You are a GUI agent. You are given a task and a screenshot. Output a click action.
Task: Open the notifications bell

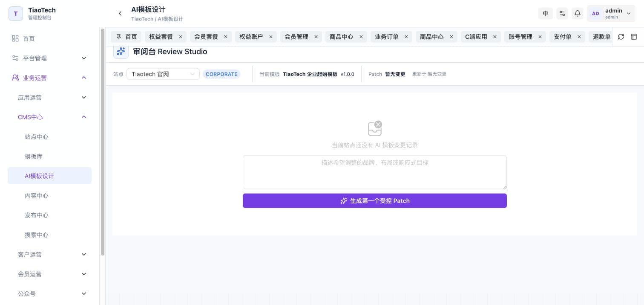tap(578, 14)
